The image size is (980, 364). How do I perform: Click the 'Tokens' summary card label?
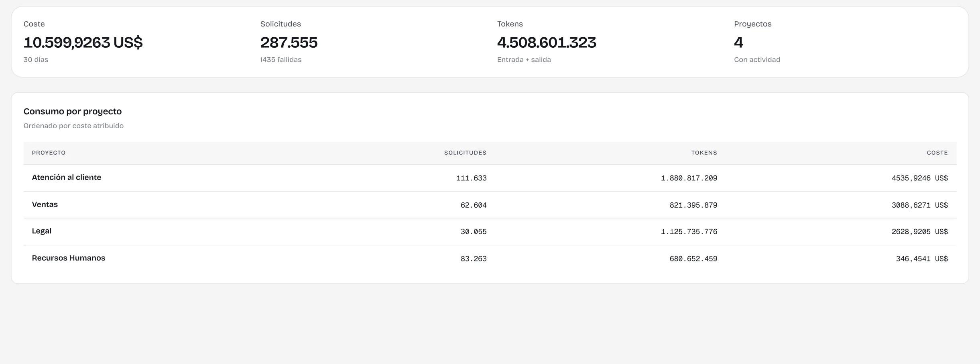[510, 24]
